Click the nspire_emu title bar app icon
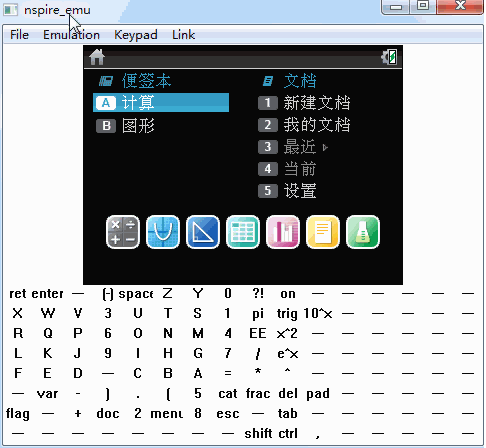Screen dimensions: 486x448 coord(11,10)
